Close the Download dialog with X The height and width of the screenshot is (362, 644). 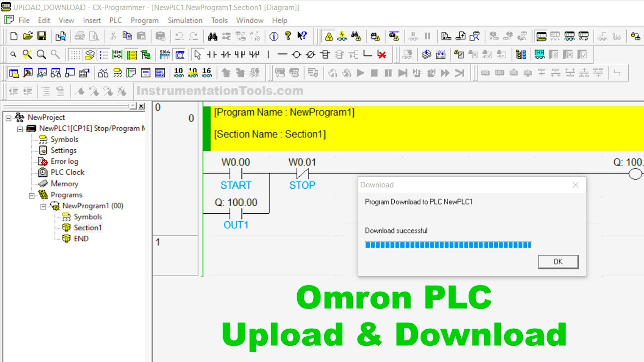pyautogui.click(x=575, y=185)
